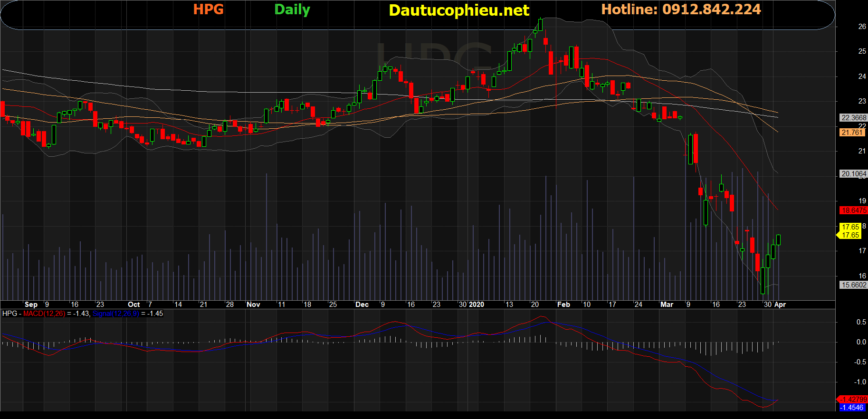868x419 pixels.
Task: Click the HPG ticker title
Action: pos(208,10)
